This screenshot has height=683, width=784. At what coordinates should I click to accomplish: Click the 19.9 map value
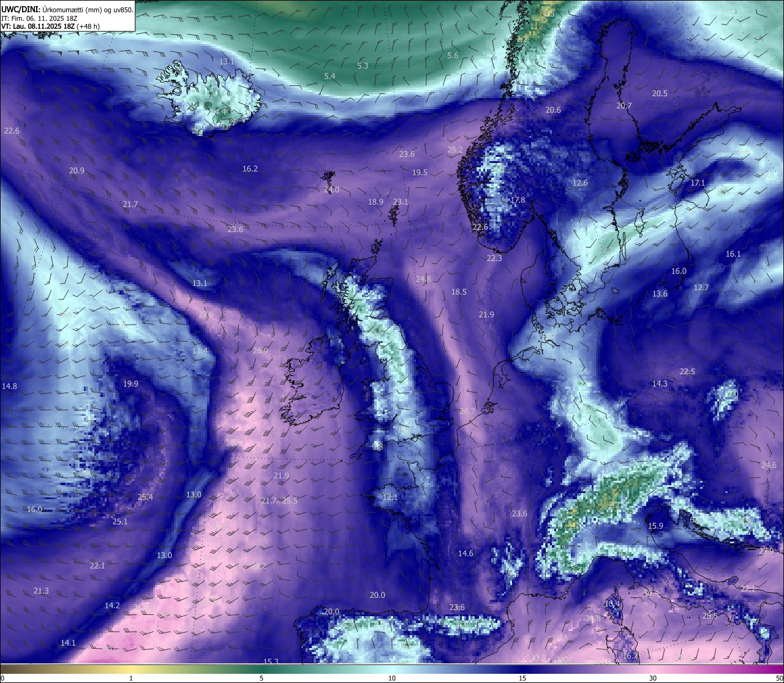(x=130, y=384)
